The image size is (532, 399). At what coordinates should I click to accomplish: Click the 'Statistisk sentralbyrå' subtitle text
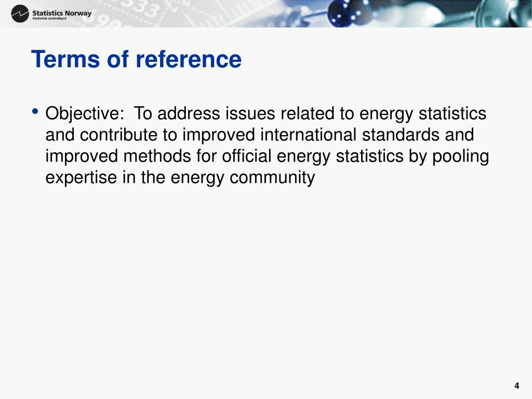(49, 19)
